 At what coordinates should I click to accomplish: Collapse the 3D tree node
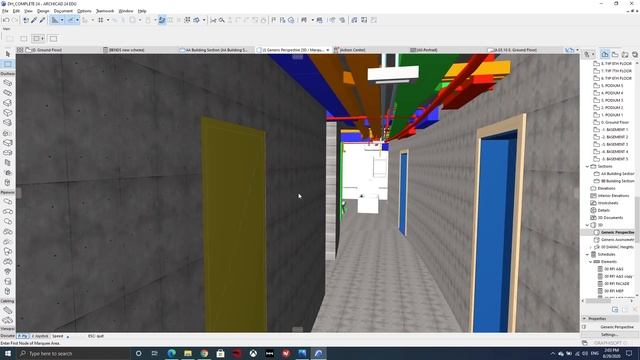[x=587, y=225]
